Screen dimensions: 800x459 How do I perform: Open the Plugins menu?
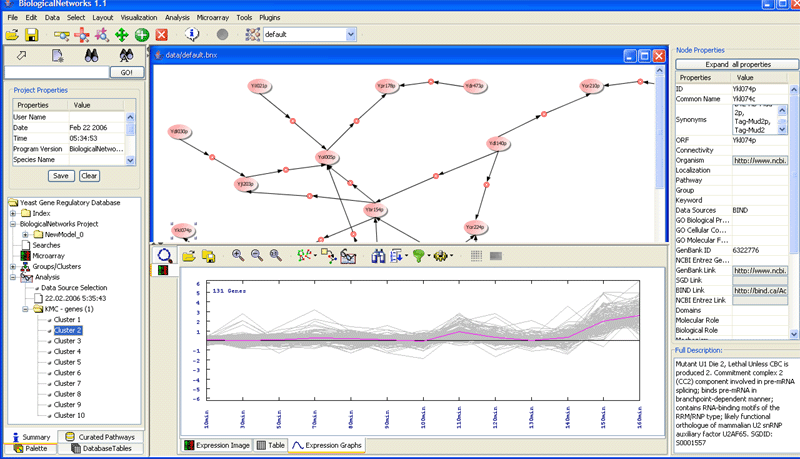270,17
